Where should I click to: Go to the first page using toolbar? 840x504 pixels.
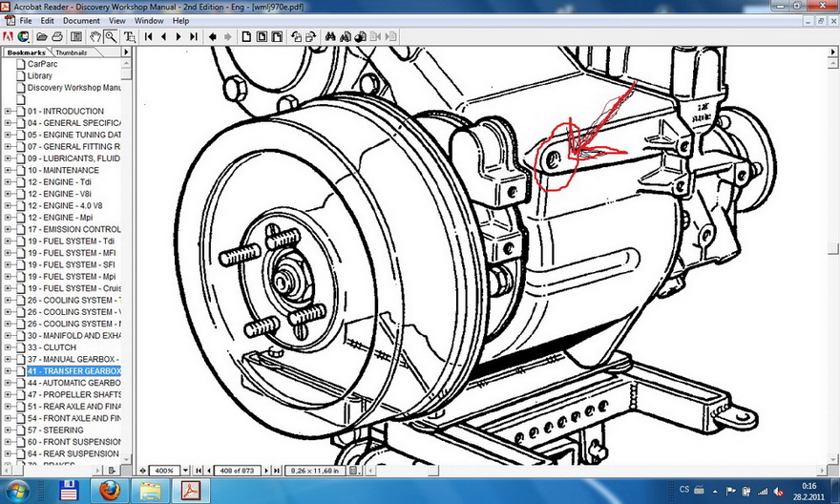(x=148, y=37)
